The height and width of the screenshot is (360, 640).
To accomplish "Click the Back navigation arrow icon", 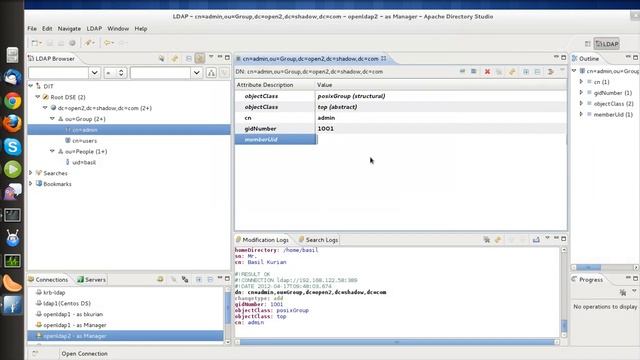I will pyautogui.click(x=108, y=43).
